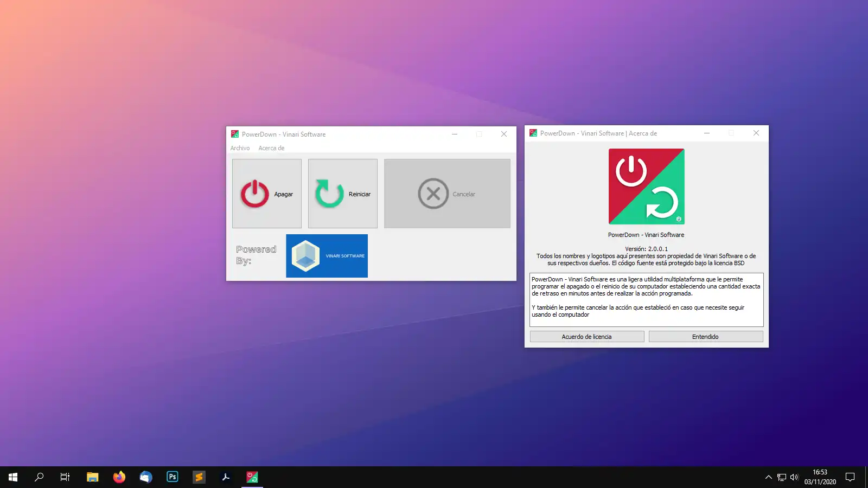Click the Reiniciar restart button
The height and width of the screenshot is (488, 868).
point(343,194)
